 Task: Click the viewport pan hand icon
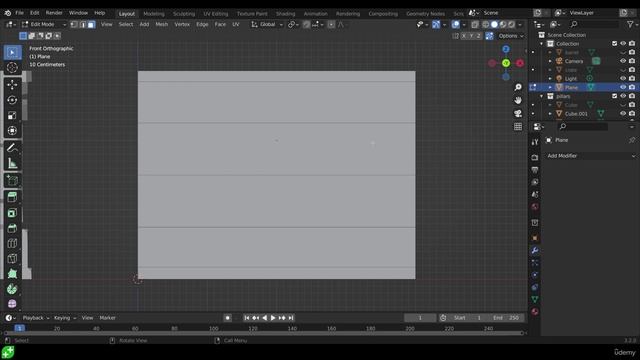(x=518, y=100)
